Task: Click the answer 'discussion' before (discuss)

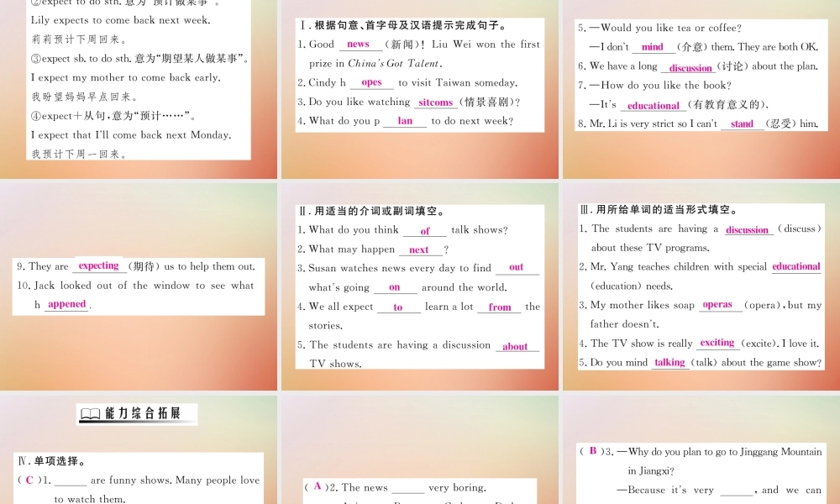Action: (x=747, y=230)
